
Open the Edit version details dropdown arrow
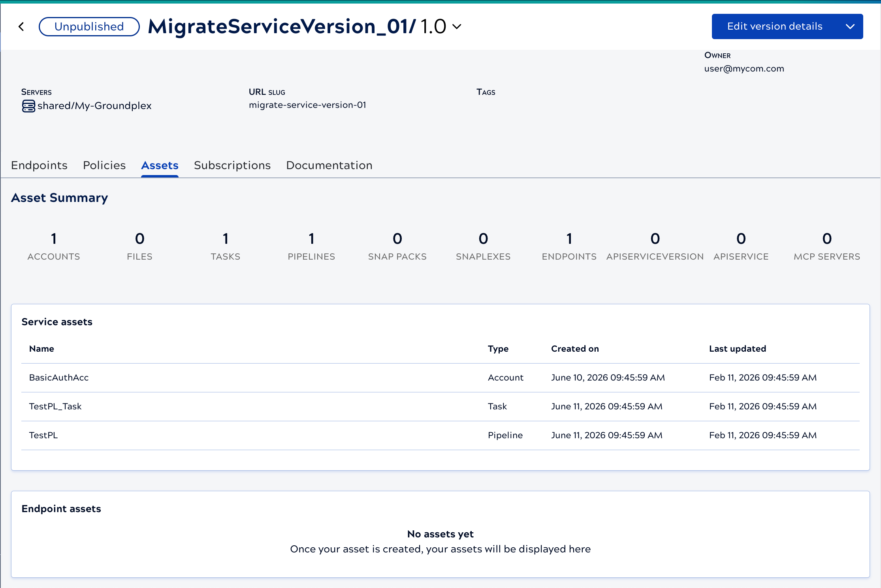click(x=850, y=26)
